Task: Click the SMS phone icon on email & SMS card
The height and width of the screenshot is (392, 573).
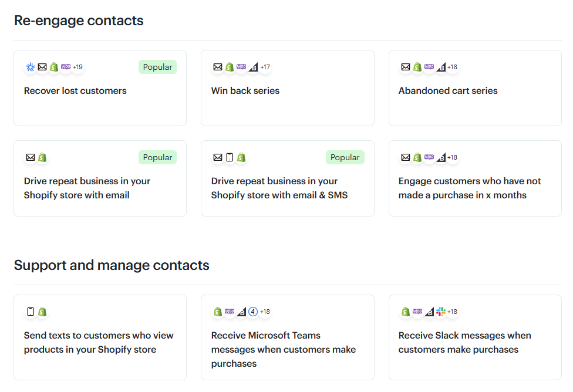Action: click(x=230, y=157)
